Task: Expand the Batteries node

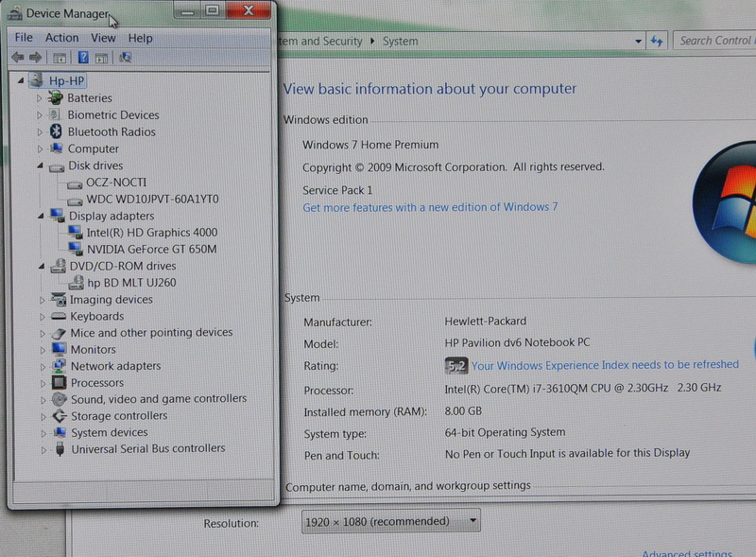Action: 39,98
